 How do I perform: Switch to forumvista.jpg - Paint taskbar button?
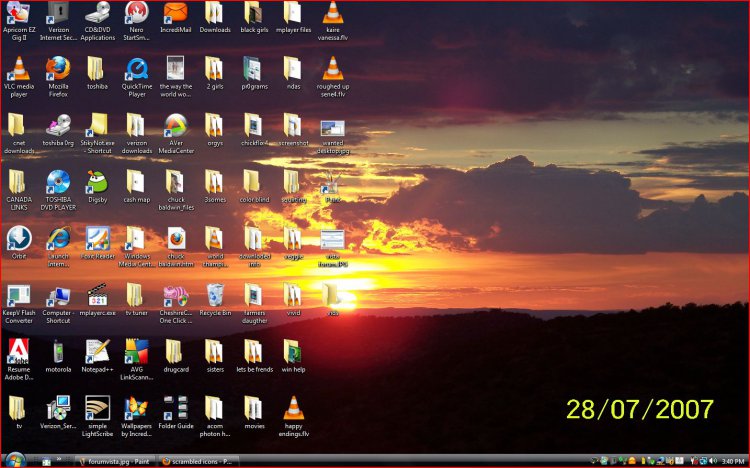(x=115, y=461)
